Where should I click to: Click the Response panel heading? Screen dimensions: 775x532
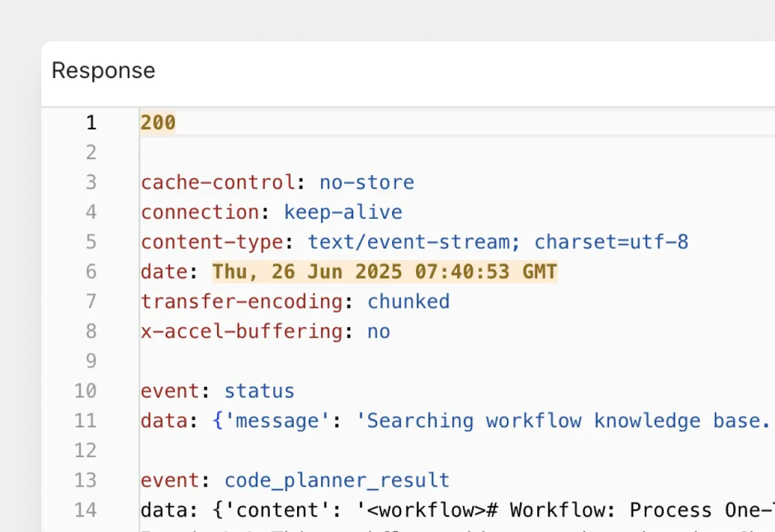pos(103,70)
